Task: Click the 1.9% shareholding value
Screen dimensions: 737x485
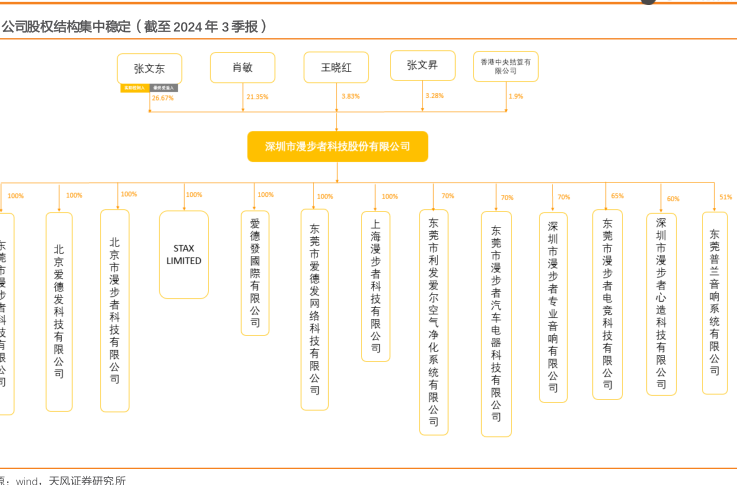Action: pyautogui.click(x=516, y=96)
